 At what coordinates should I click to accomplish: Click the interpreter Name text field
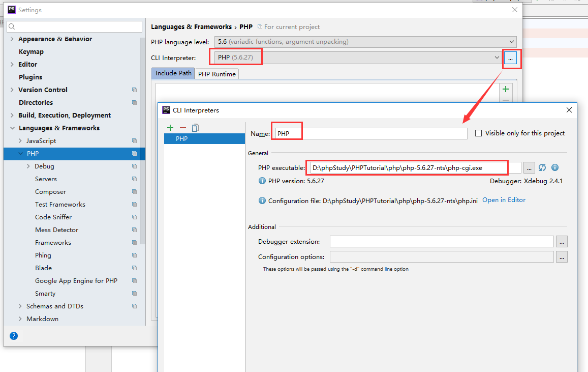[x=370, y=133]
